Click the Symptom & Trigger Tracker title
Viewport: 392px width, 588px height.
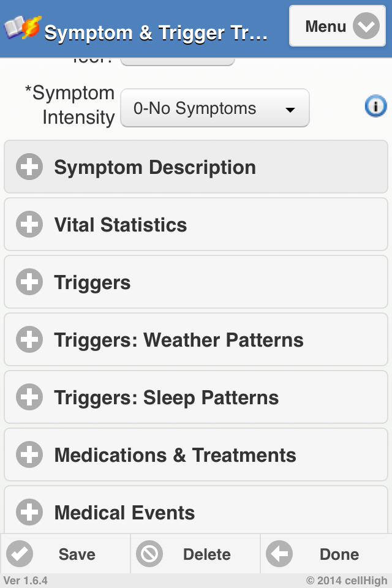click(x=156, y=32)
